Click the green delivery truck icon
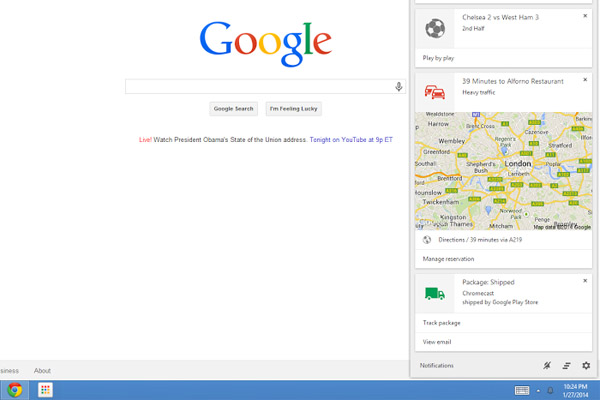 [x=435, y=294]
